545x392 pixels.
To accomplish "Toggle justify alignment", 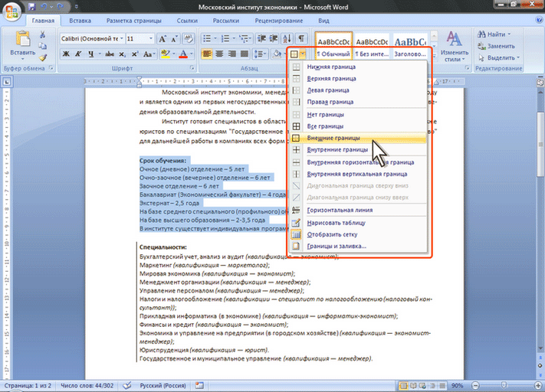I will 245,54.
